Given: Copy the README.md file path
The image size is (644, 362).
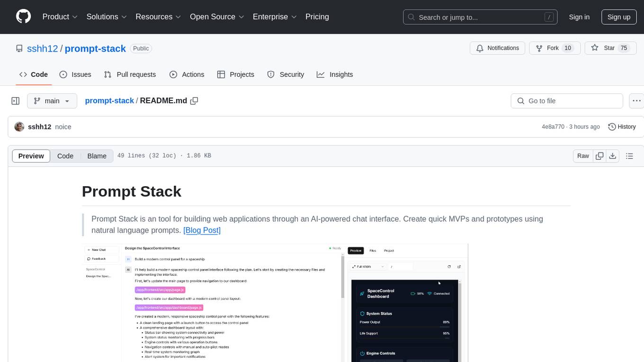Looking at the screenshot, I should [194, 101].
